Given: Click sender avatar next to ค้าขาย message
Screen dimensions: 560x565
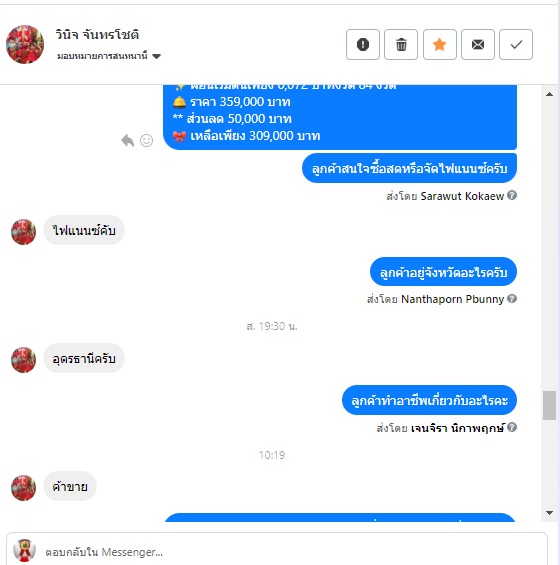Looking at the screenshot, I should [23, 488].
